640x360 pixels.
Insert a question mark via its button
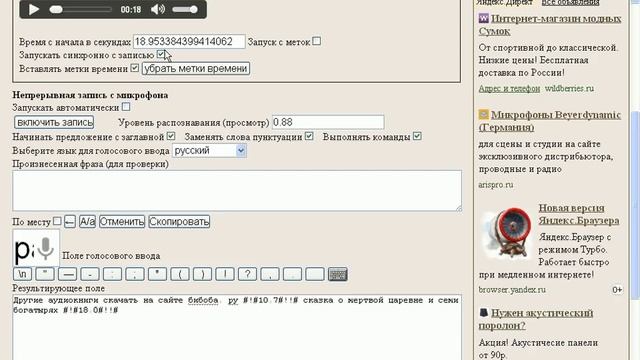(247, 274)
